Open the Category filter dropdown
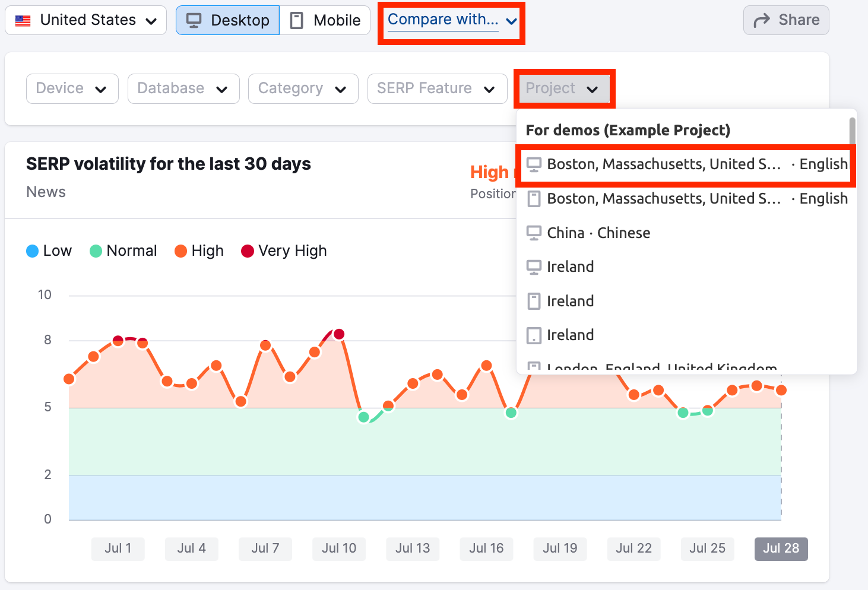The width and height of the screenshot is (868, 590). pyautogui.click(x=303, y=88)
